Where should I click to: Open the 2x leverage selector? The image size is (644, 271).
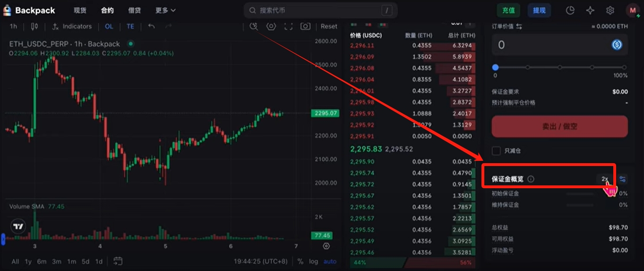click(x=605, y=179)
